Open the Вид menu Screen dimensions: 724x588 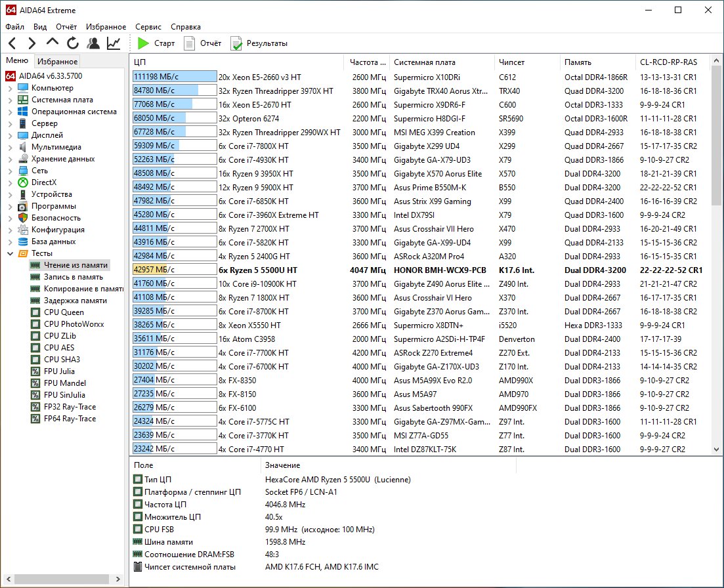(40, 27)
